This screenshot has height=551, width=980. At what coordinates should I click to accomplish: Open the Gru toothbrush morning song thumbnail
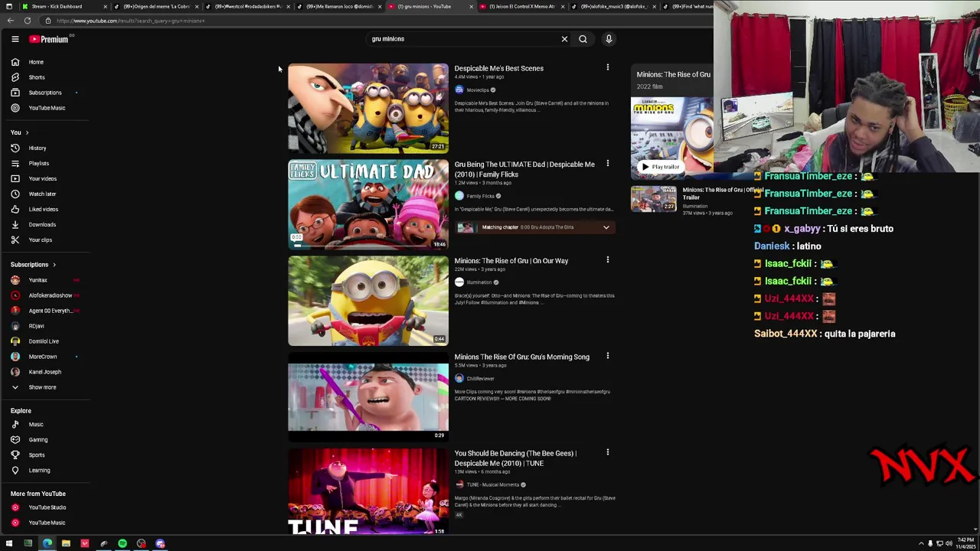368,397
